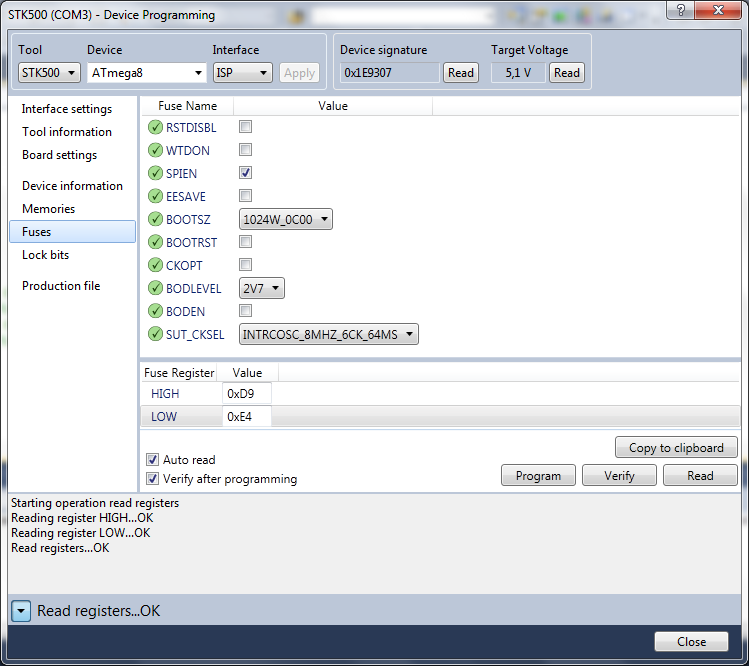The width and height of the screenshot is (749, 666).
Task: Click the LOW fuse value field 0xE4
Action: pos(247,417)
